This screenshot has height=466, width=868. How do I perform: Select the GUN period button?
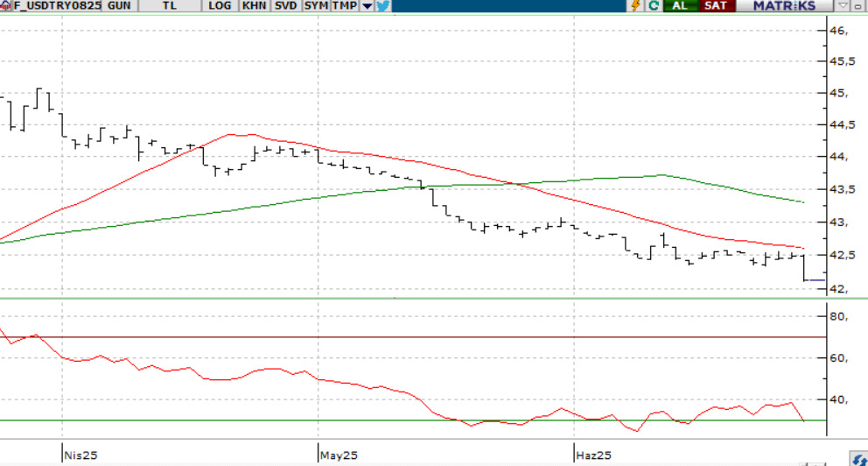pos(119,6)
